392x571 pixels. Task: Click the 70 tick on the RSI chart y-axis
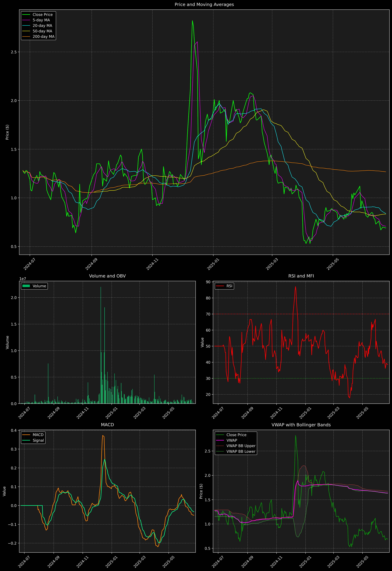pyautogui.click(x=208, y=314)
